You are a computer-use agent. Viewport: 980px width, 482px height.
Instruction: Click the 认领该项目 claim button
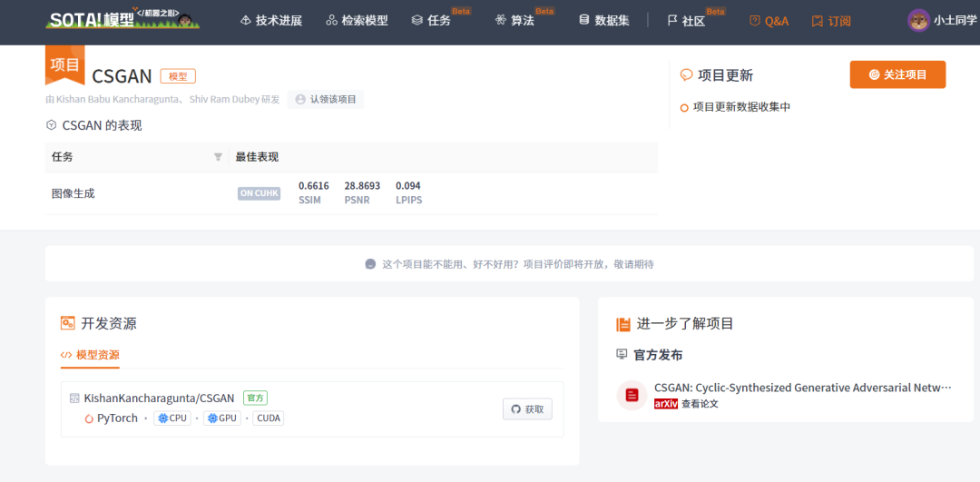(326, 100)
